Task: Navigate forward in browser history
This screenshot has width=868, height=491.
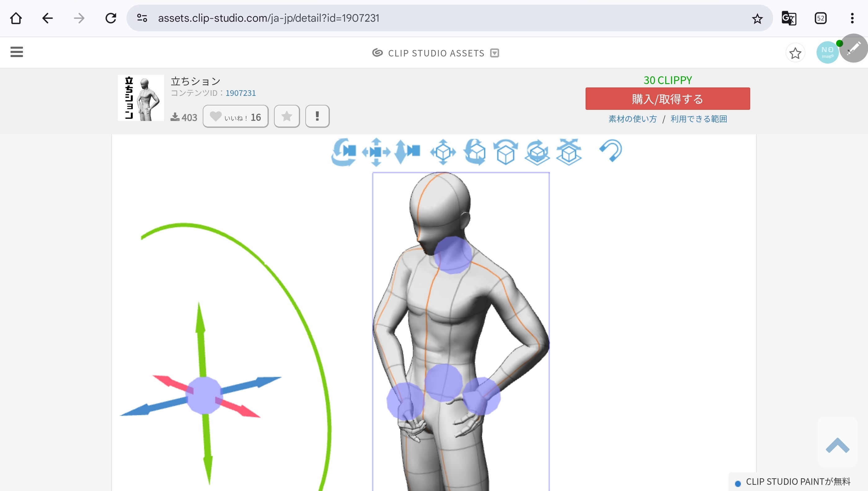Action: click(79, 18)
